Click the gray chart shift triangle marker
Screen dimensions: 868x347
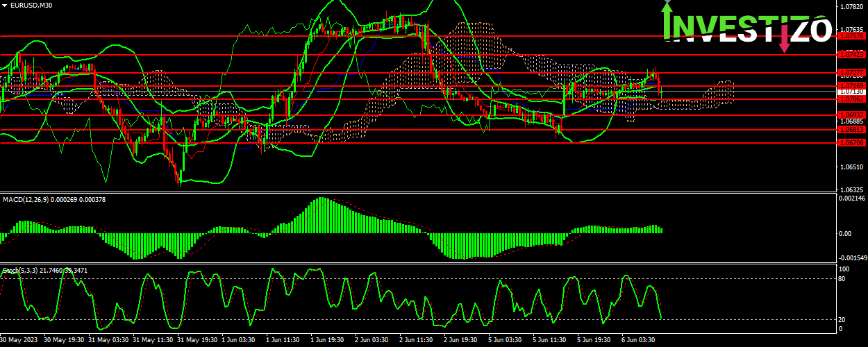coord(667,3)
